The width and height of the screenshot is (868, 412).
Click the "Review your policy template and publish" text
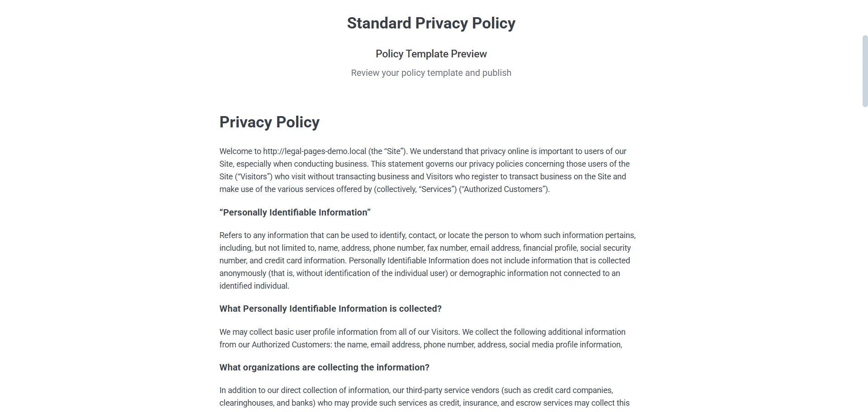point(431,73)
